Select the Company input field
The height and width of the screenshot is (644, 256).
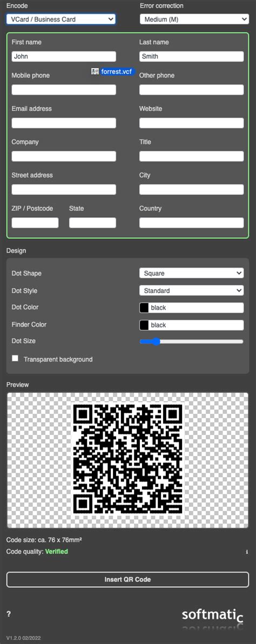(x=64, y=156)
